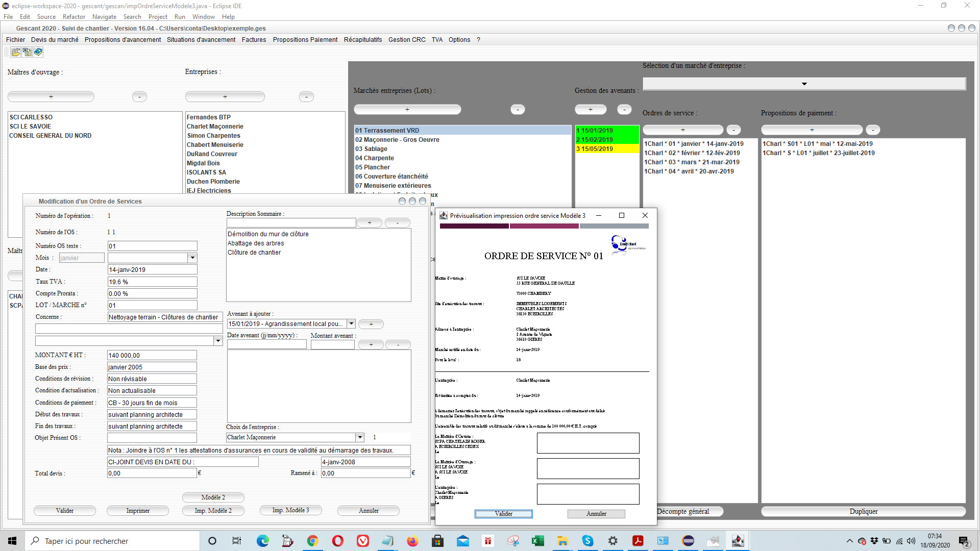Click the Taux TVA field showing 19.6 %
980x551 pixels.
tap(152, 282)
